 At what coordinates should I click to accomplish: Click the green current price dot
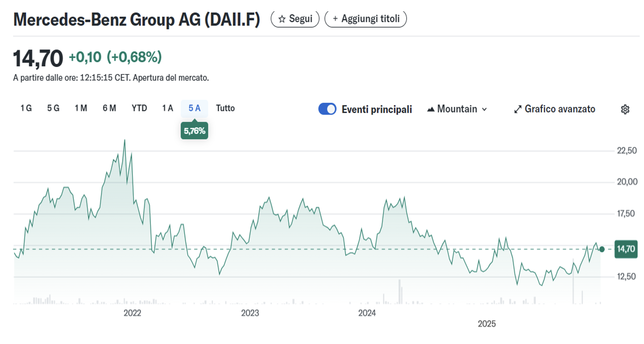coord(602,249)
